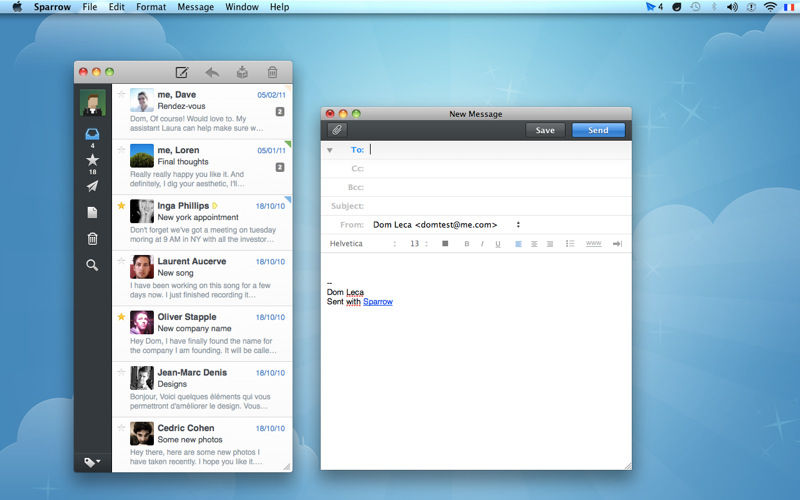Open the From account dropdown

coord(446,224)
